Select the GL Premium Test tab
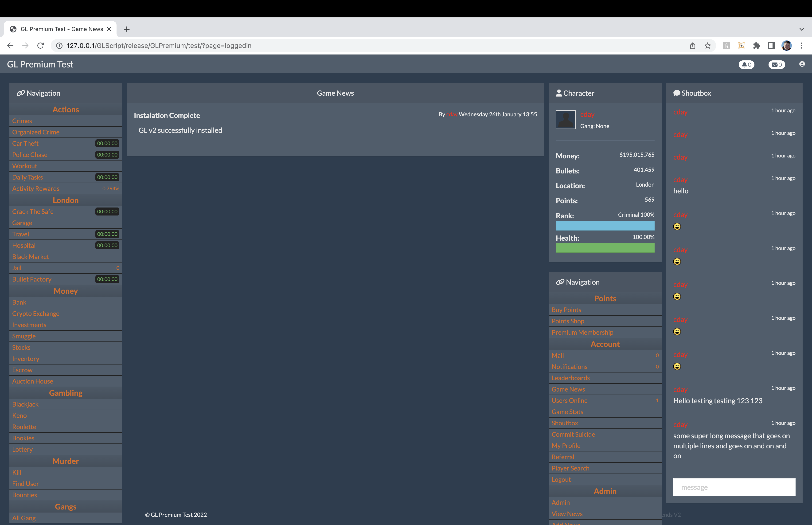This screenshot has height=525, width=812. pyautogui.click(x=61, y=29)
